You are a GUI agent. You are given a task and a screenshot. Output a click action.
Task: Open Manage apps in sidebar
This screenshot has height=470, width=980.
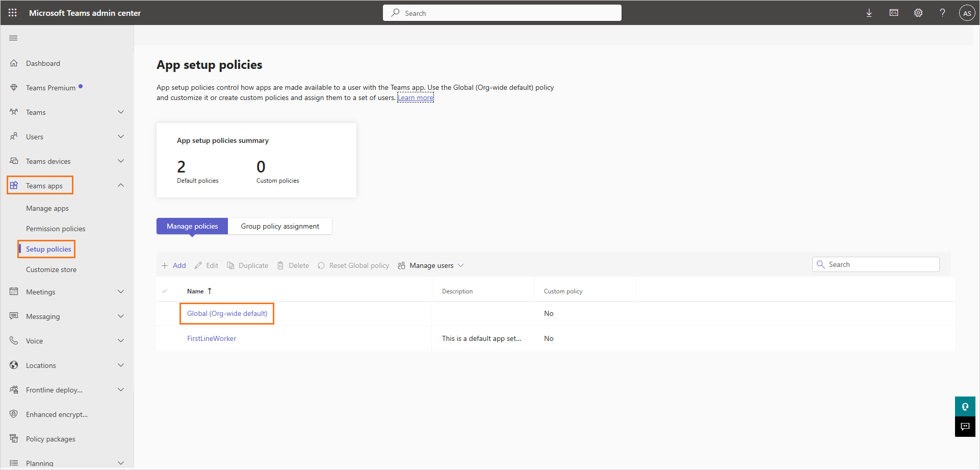(x=47, y=208)
